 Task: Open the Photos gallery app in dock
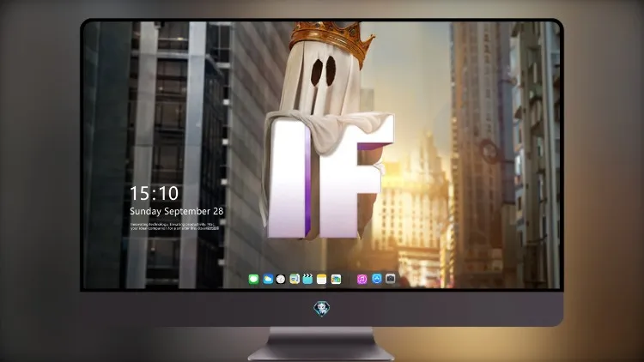pyautogui.click(x=336, y=280)
